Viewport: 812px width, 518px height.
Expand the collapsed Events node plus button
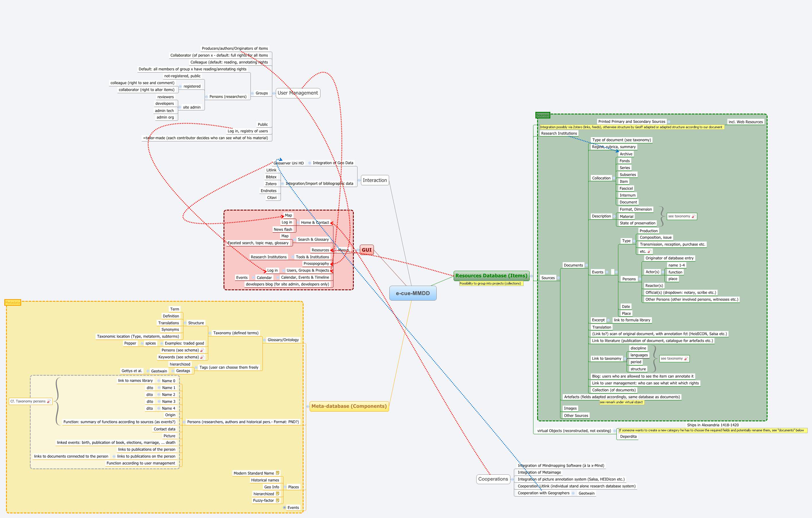(284, 508)
